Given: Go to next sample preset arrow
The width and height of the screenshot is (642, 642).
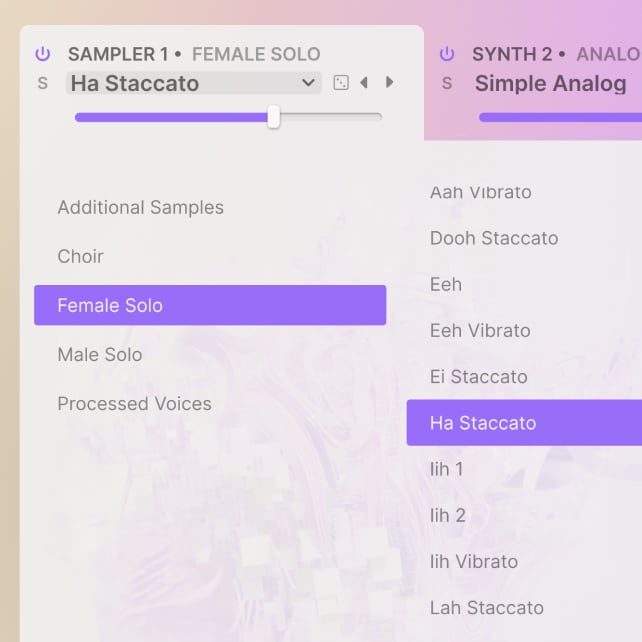Looking at the screenshot, I should click(x=390, y=83).
